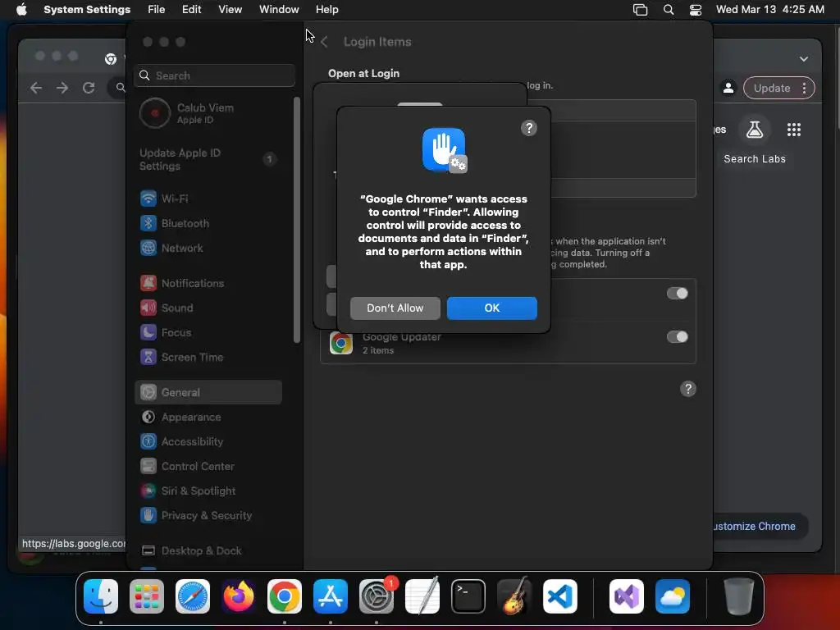Select Wi-Fi in the settings sidebar
Image resolution: width=840 pixels, height=630 pixels.
click(x=208, y=199)
